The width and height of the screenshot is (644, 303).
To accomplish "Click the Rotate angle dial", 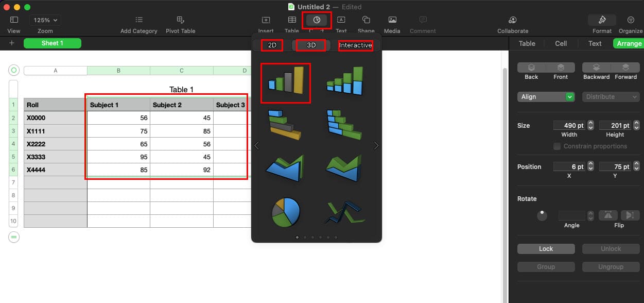I will pos(542,215).
